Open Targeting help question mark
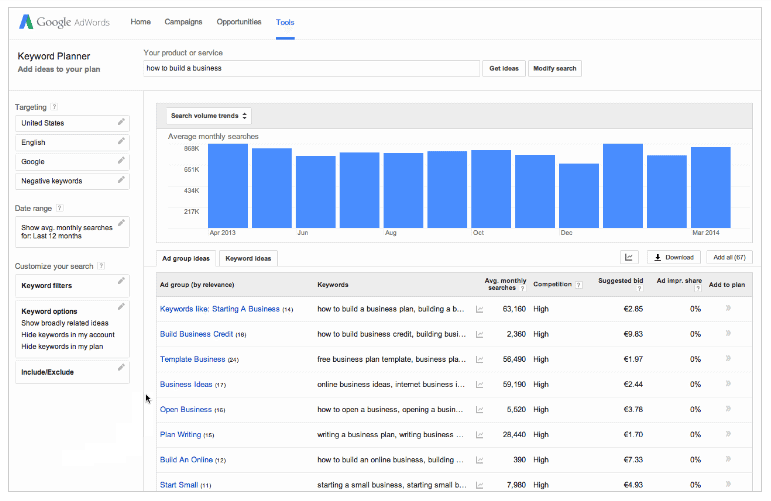771x501 pixels. click(x=55, y=107)
